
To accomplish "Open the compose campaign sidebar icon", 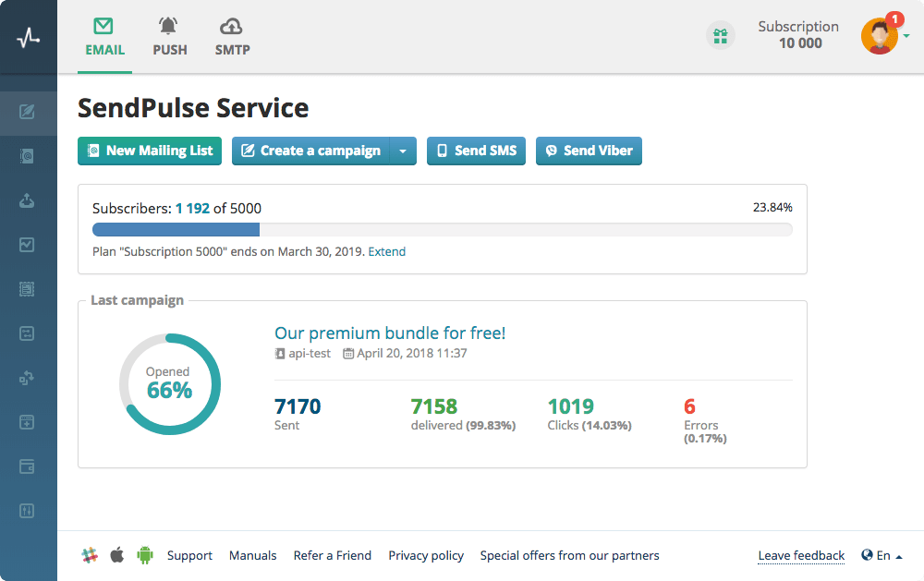I will 27,112.
